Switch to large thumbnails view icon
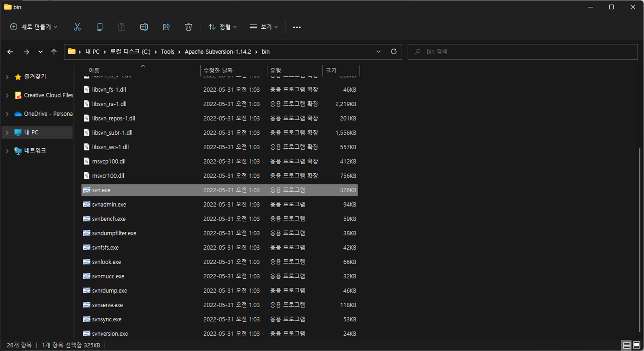Screen dimensions: 644x351 (x=637, y=345)
